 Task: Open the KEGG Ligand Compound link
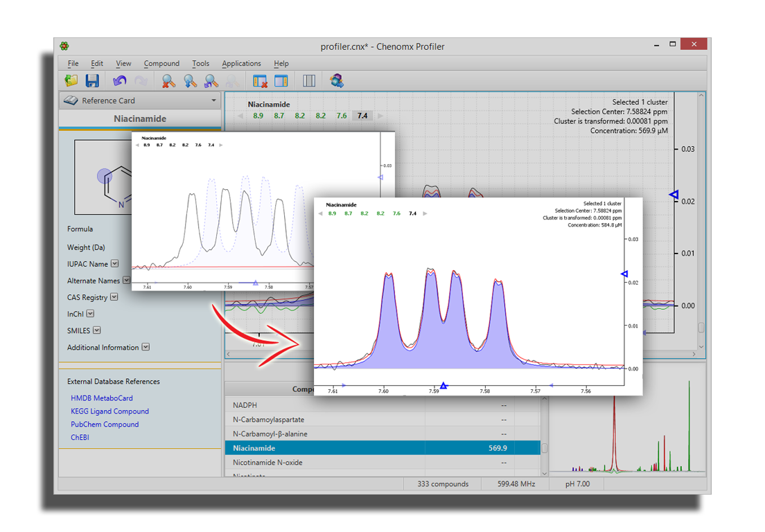pyautogui.click(x=109, y=411)
